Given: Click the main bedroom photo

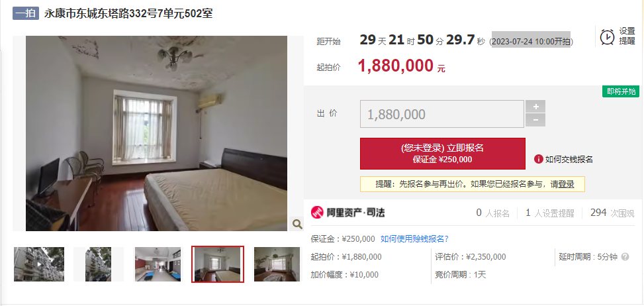Looking at the screenshot, I should 156,134.
